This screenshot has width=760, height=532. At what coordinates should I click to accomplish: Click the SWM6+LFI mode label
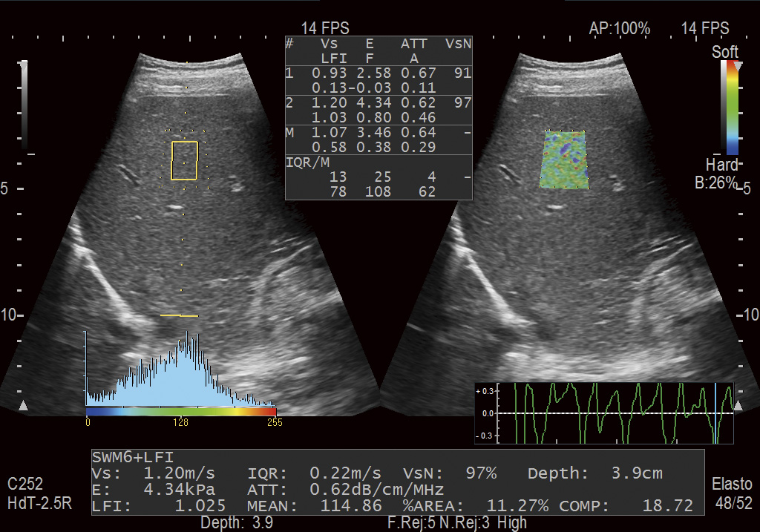132,456
